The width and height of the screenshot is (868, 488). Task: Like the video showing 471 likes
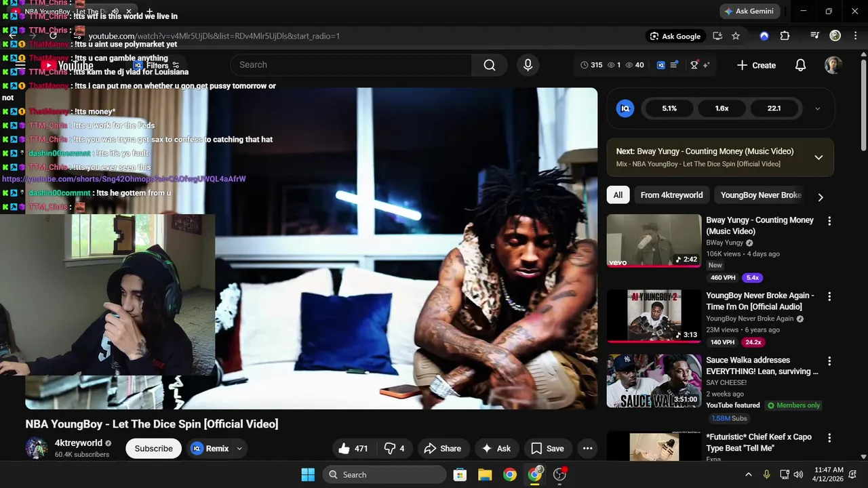(x=353, y=449)
